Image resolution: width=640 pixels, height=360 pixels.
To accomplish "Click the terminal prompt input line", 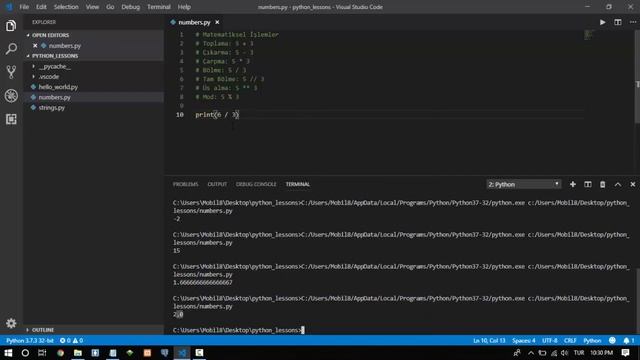I will coord(238,330).
